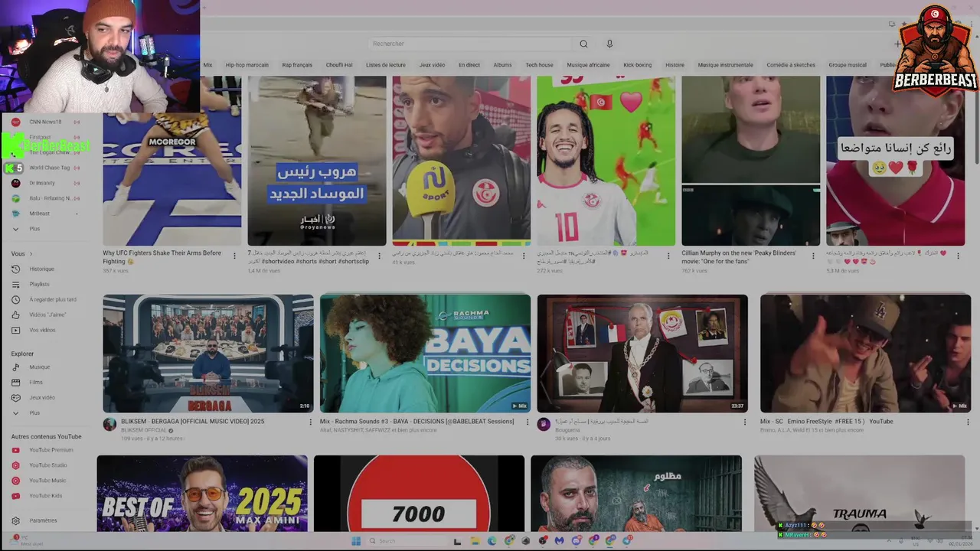Click the voice search microphone icon
This screenshot has height=551, width=980.
(609, 44)
